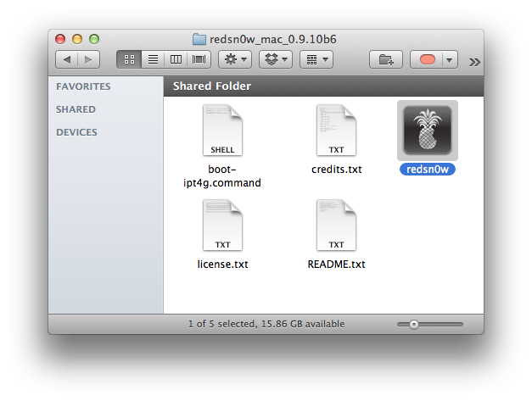Viewport: 532px width, 401px height.
Task: Click the New Folder toolbar icon
Action: tap(385, 60)
